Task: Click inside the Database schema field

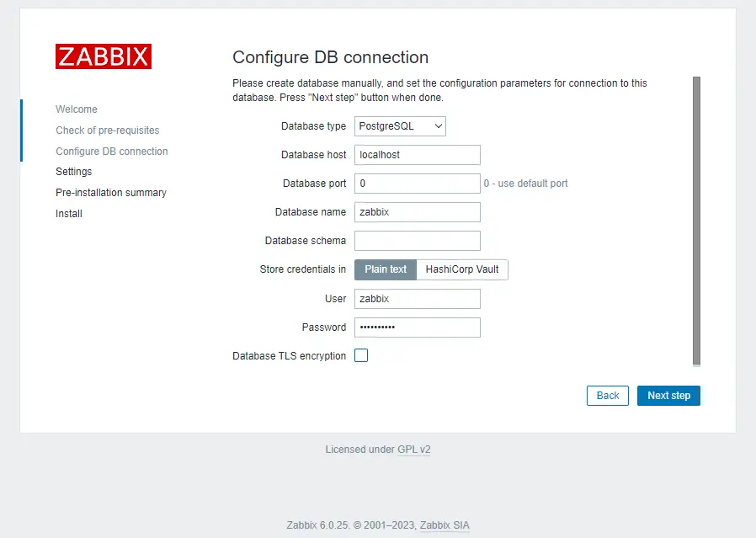Action: tap(417, 241)
